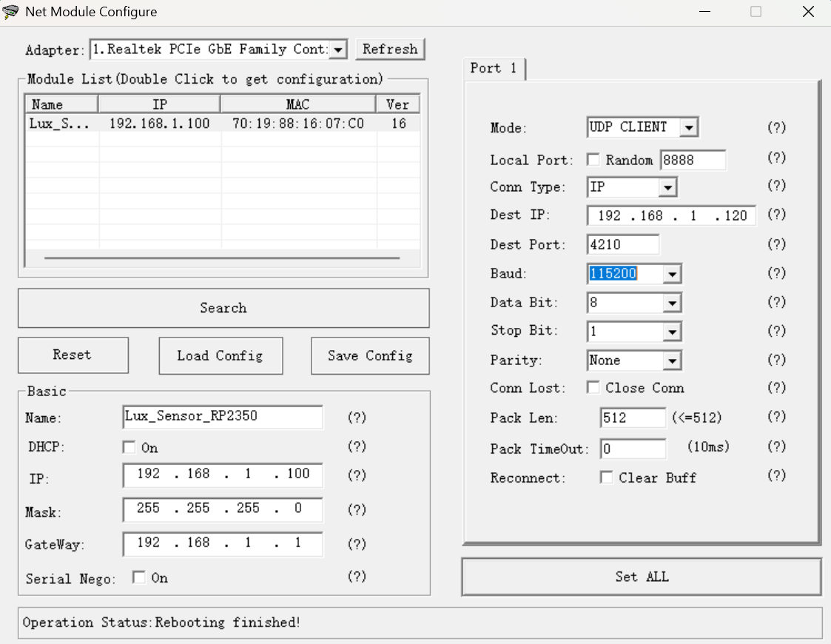The height and width of the screenshot is (644, 831).
Task: Click help (?) next to Parity
Action: [x=776, y=360]
